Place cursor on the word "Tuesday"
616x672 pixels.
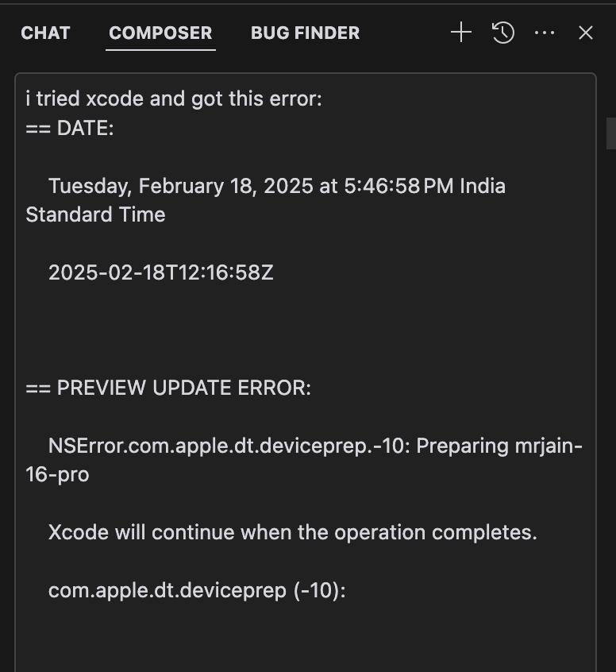pyautogui.click(x=89, y=186)
